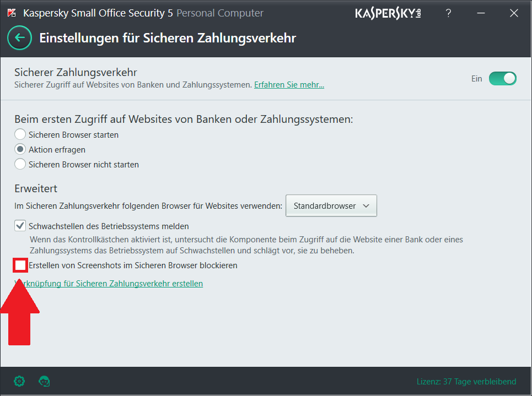Screen dimensions: 532x396
Task: Click 'Kaspersky Small Office Security 5' title text
Action: 98,13
